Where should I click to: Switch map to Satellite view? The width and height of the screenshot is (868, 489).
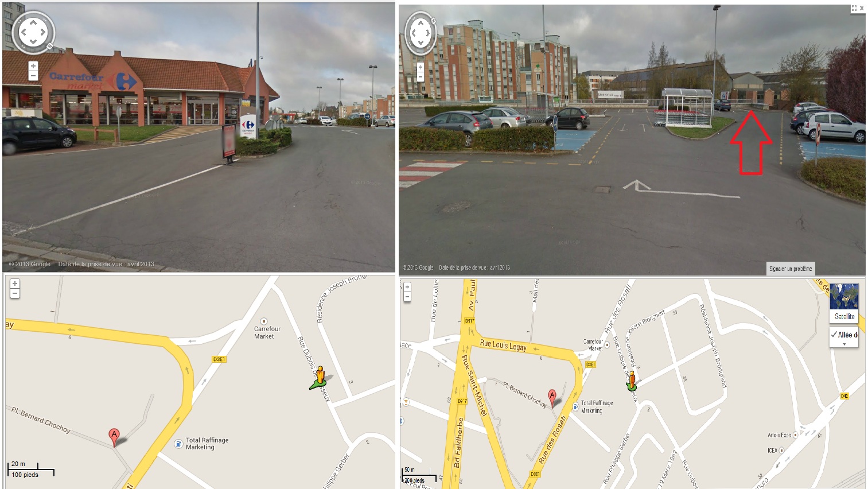844,302
